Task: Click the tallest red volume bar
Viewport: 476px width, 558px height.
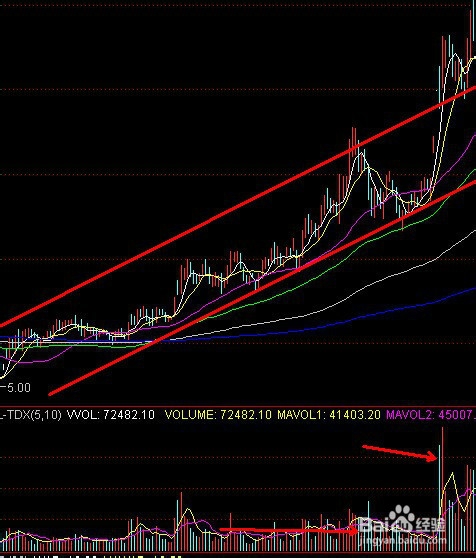Action: 443,489
